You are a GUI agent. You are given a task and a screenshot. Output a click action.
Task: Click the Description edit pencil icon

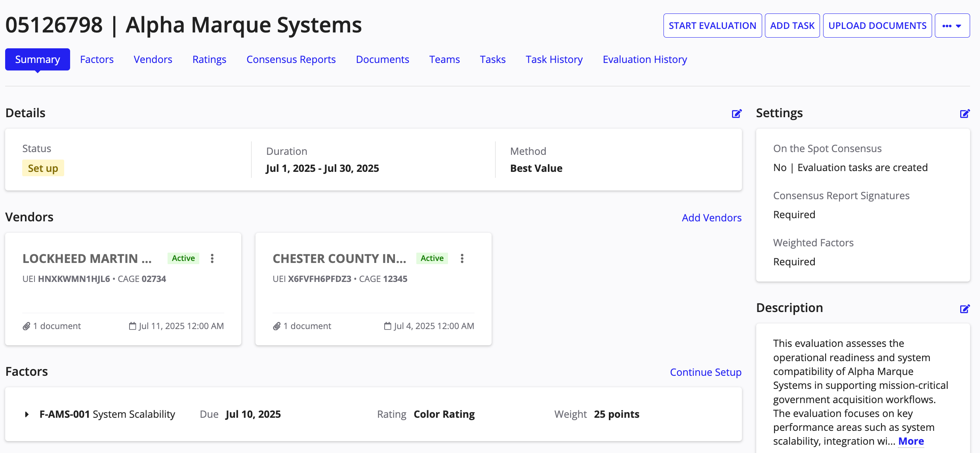965,308
